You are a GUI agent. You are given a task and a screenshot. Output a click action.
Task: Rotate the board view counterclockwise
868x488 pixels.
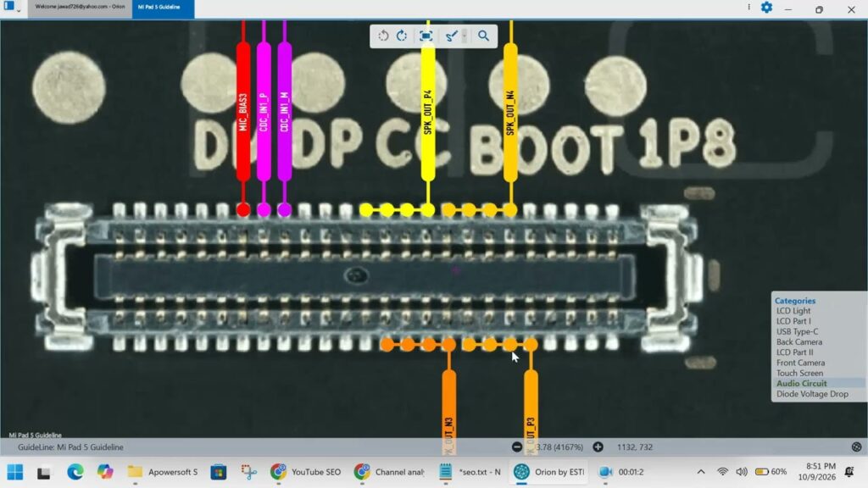(383, 36)
